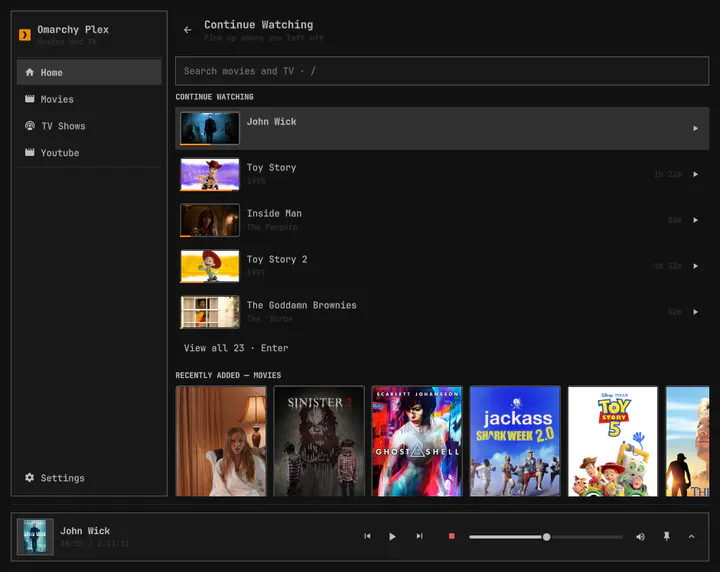Click the Home house icon
This screenshot has height=572, width=720.
pyautogui.click(x=30, y=72)
